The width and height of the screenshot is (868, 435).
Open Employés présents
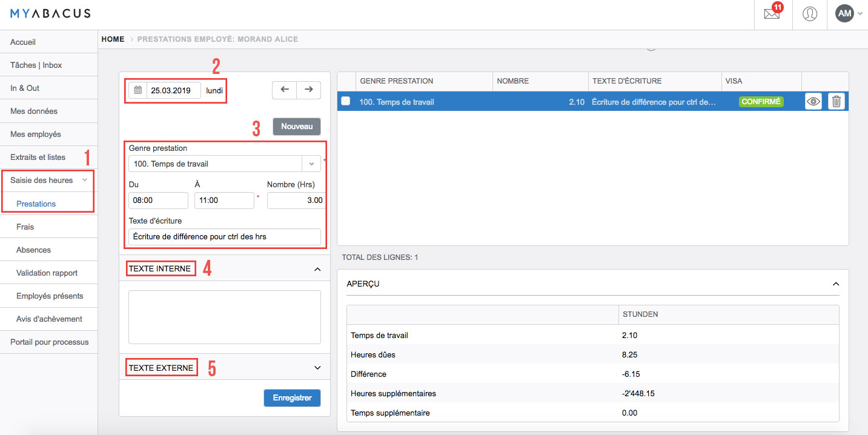pyautogui.click(x=48, y=296)
